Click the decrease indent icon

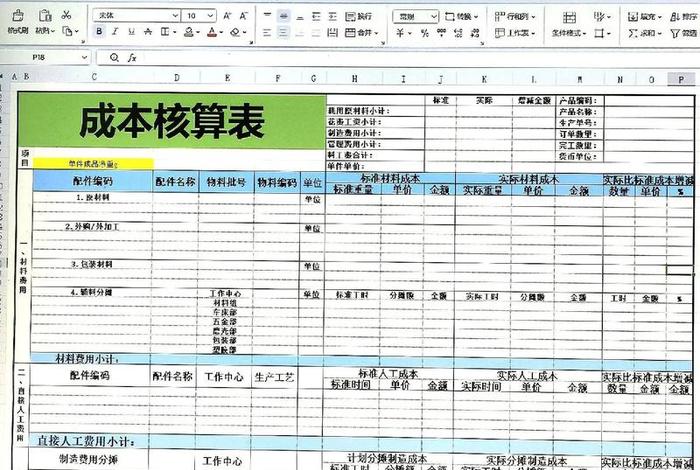click(x=317, y=17)
